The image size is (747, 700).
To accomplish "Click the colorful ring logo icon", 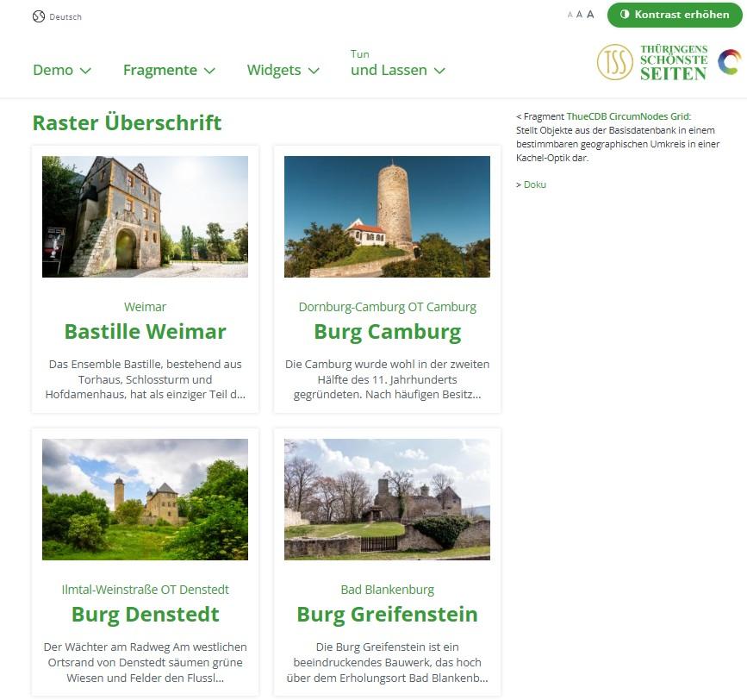I will [730, 62].
